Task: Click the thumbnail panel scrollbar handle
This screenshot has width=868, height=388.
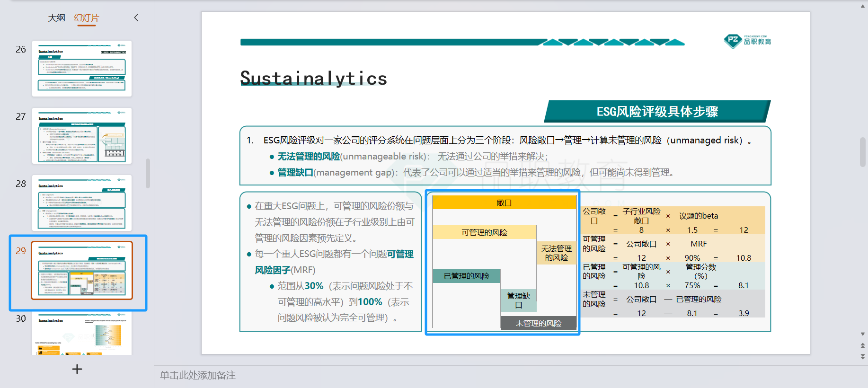Action: click(x=148, y=173)
